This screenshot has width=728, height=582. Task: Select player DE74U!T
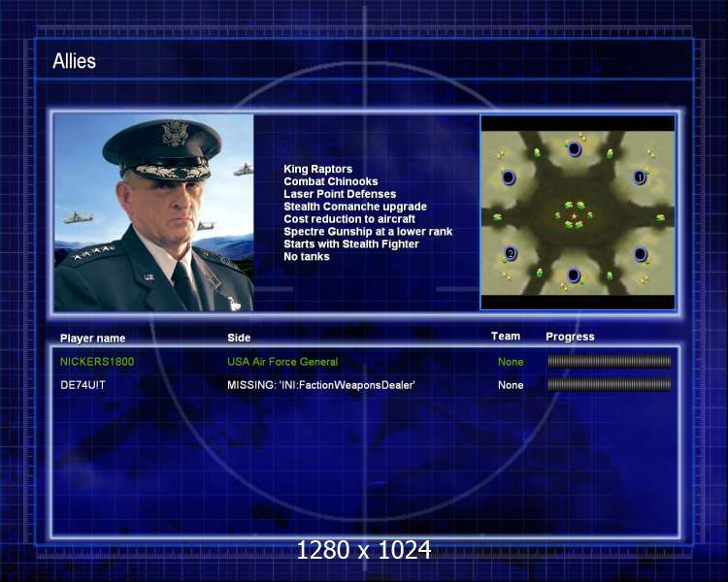coord(83,385)
